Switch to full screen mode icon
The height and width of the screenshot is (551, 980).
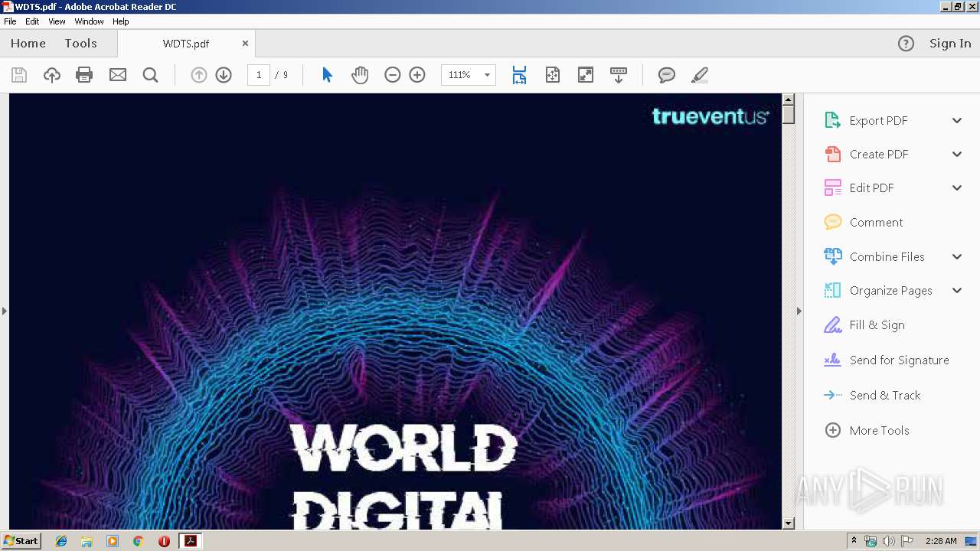tap(586, 75)
